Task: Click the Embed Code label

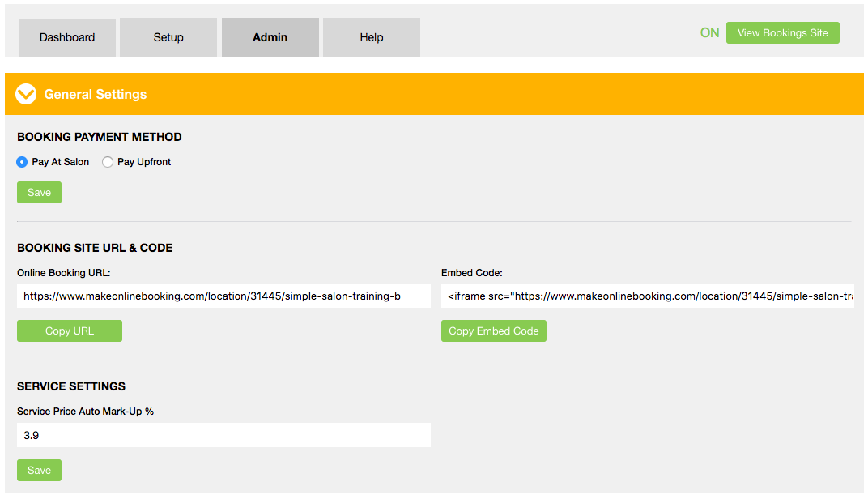Action: [471, 272]
